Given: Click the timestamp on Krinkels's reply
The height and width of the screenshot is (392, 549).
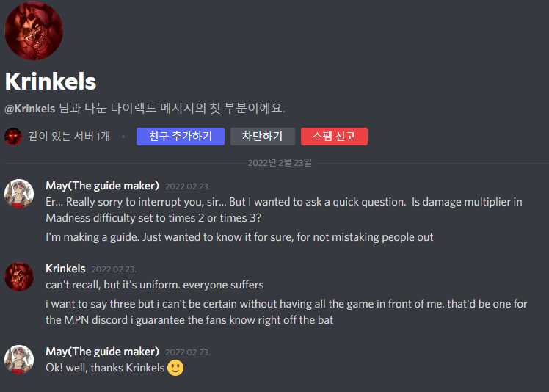Looking at the screenshot, I should (114, 269).
